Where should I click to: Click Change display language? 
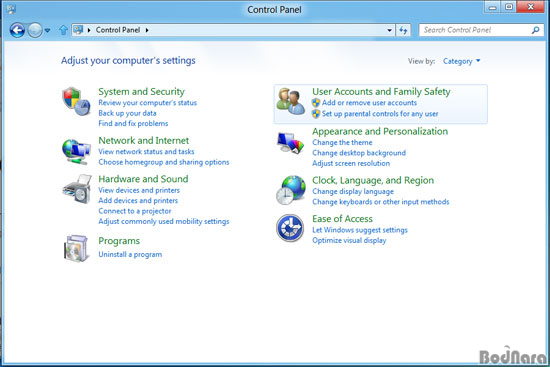point(353,192)
